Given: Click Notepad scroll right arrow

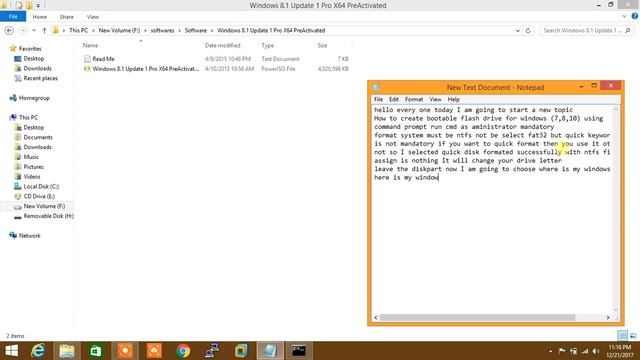Looking at the screenshot, I should click(x=608, y=318).
